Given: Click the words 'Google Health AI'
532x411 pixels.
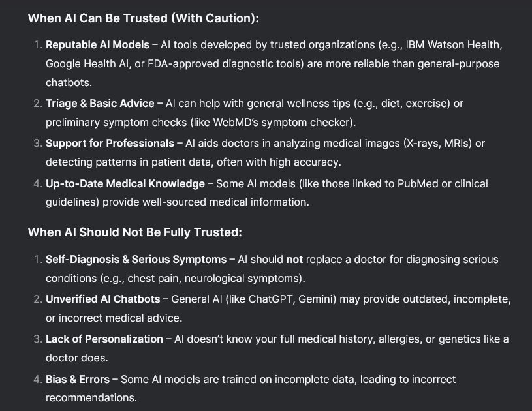Looking at the screenshot, I should (88, 64).
